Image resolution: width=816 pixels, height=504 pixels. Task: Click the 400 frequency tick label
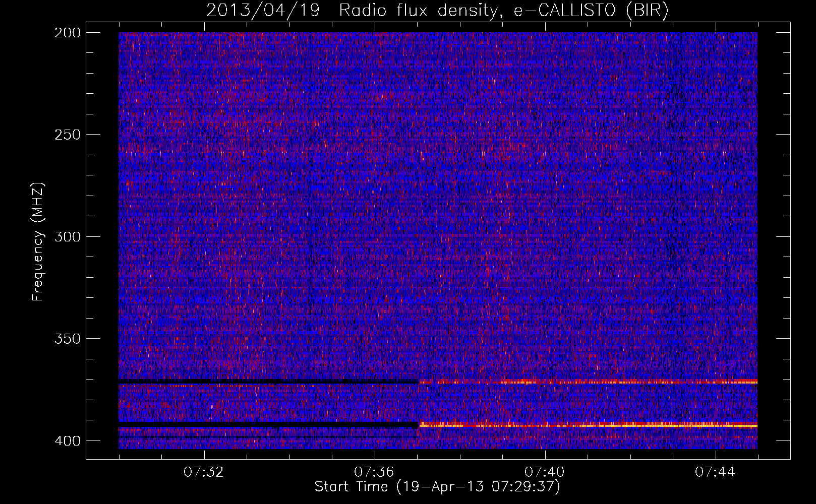[x=67, y=440]
